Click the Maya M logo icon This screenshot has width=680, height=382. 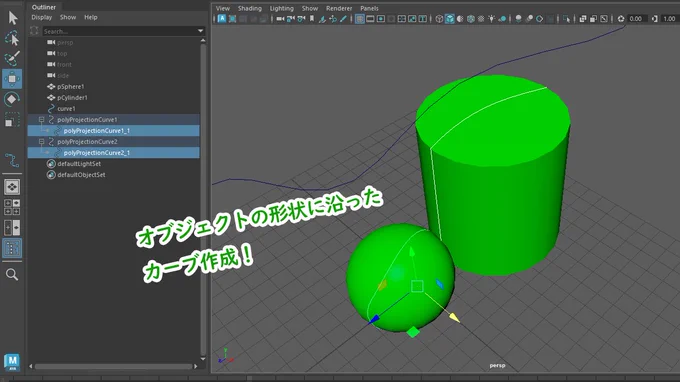[12, 362]
